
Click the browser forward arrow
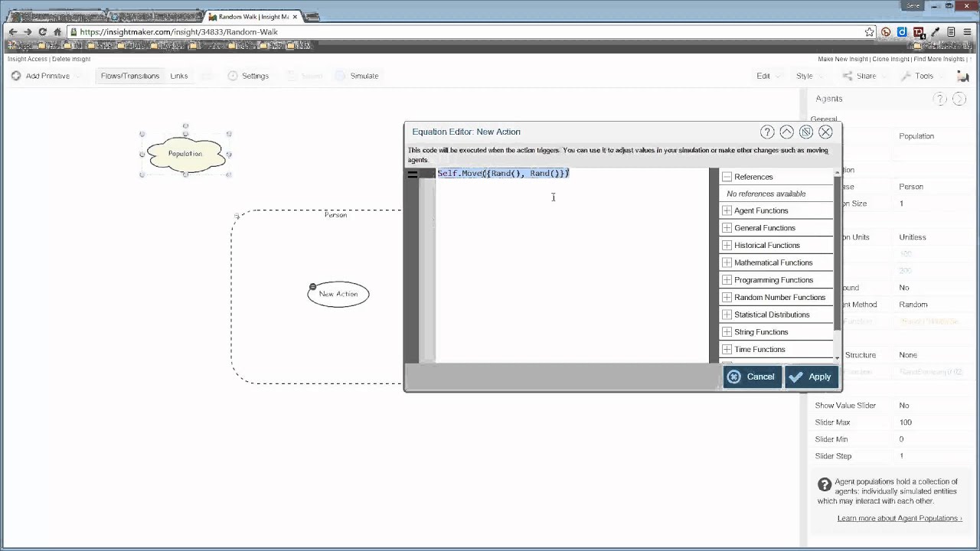[x=28, y=32]
